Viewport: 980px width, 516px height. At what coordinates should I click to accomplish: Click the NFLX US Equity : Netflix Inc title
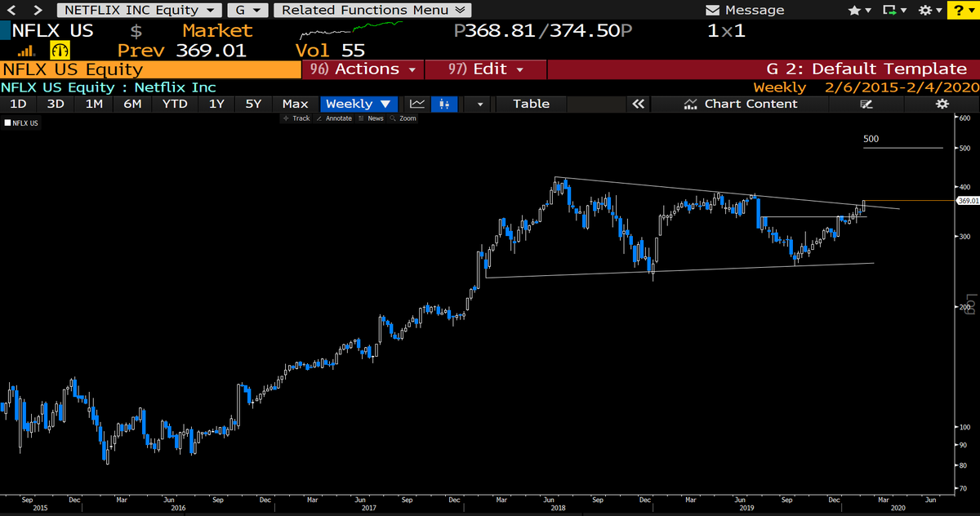(109, 87)
